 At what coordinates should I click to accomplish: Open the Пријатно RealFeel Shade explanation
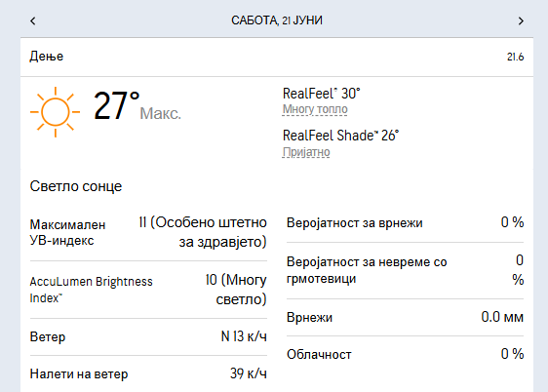point(306,152)
